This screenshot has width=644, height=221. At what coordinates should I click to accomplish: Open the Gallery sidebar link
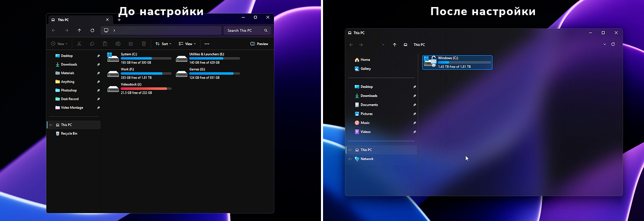[365, 69]
